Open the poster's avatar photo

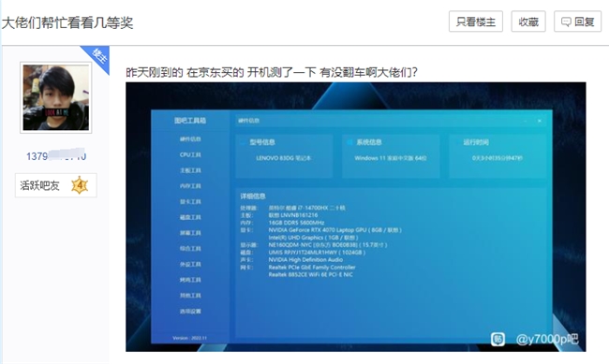pyautogui.click(x=56, y=97)
